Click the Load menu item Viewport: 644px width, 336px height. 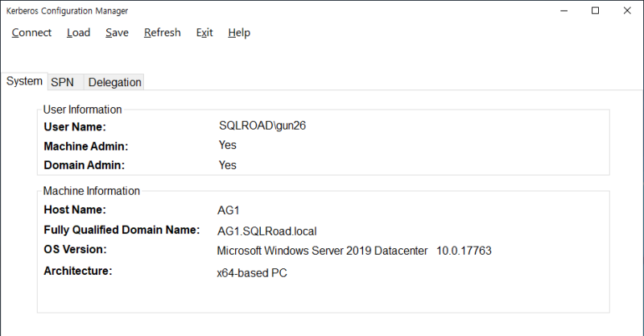(78, 32)
